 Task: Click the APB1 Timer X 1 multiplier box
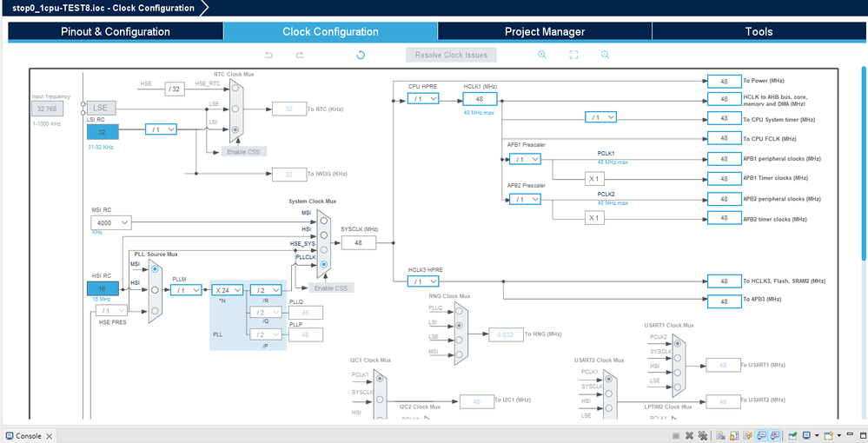[594, 178]
